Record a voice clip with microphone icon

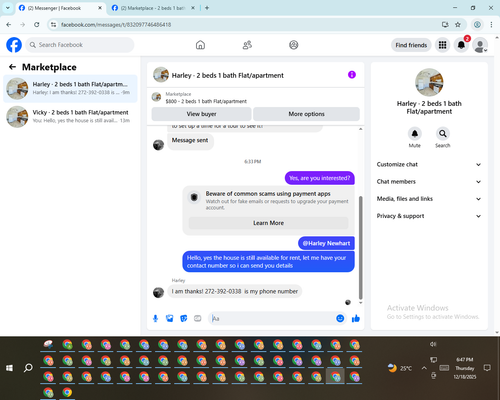point(155,319)
